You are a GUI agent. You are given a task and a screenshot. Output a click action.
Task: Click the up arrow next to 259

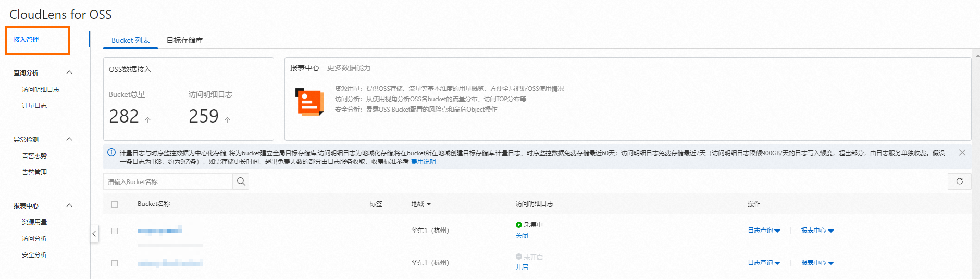click(227, 120)
